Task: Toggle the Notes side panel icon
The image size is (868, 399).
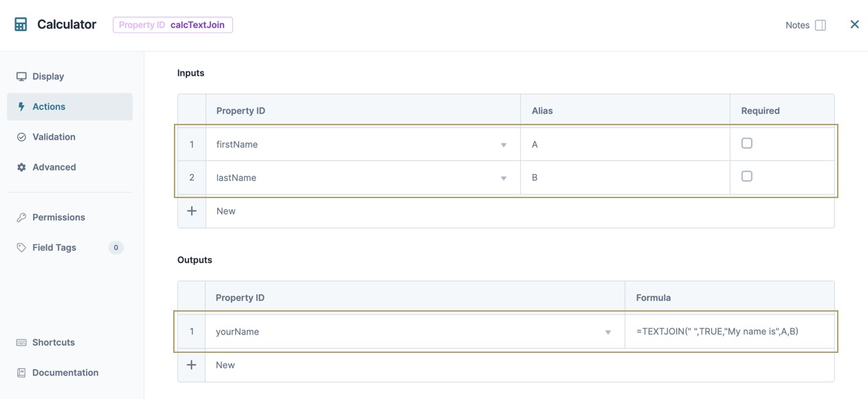Action: [x=821, y=25]
